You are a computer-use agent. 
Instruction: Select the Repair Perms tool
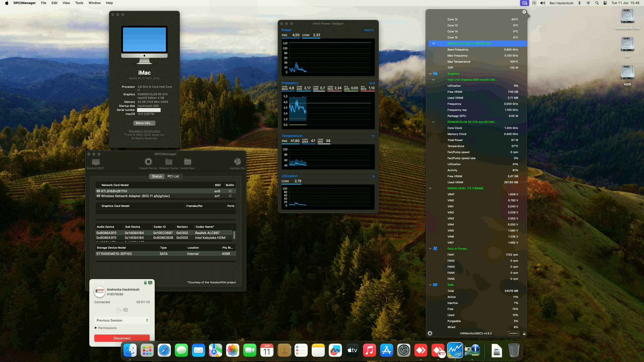(x=148, y=163)
